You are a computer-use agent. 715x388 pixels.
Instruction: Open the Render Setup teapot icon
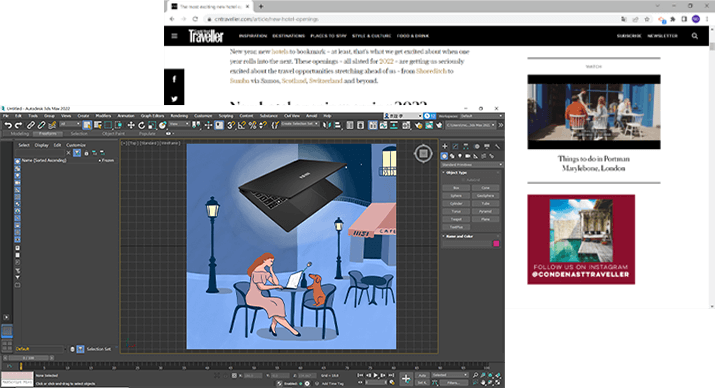pos(418,125)
